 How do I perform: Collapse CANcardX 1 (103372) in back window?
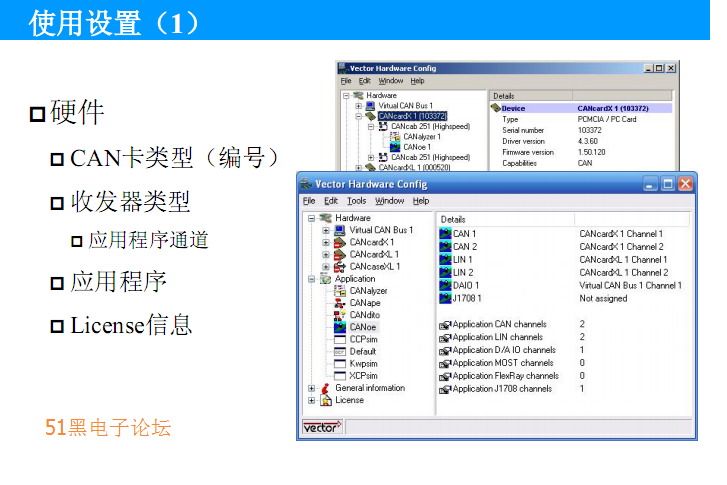click(x=358, y=116)
